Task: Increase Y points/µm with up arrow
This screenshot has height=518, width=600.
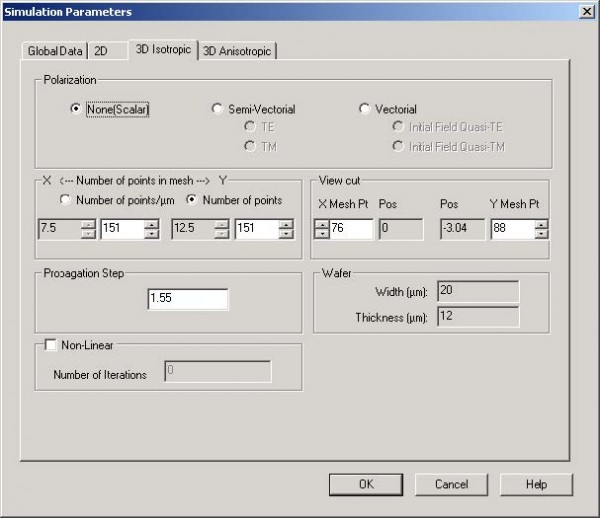Action: click(222, 225)
